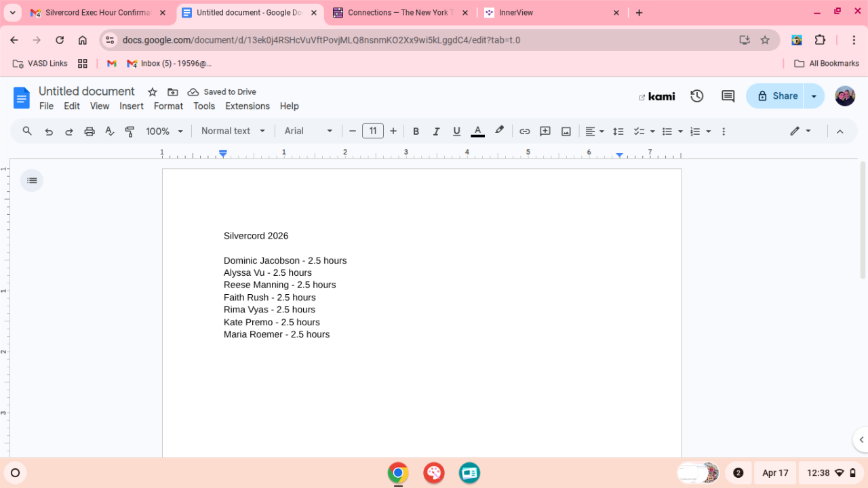Open the ChromeOS launcher
This screenshot has width=868, height=488.
click(x=15, y=472)
